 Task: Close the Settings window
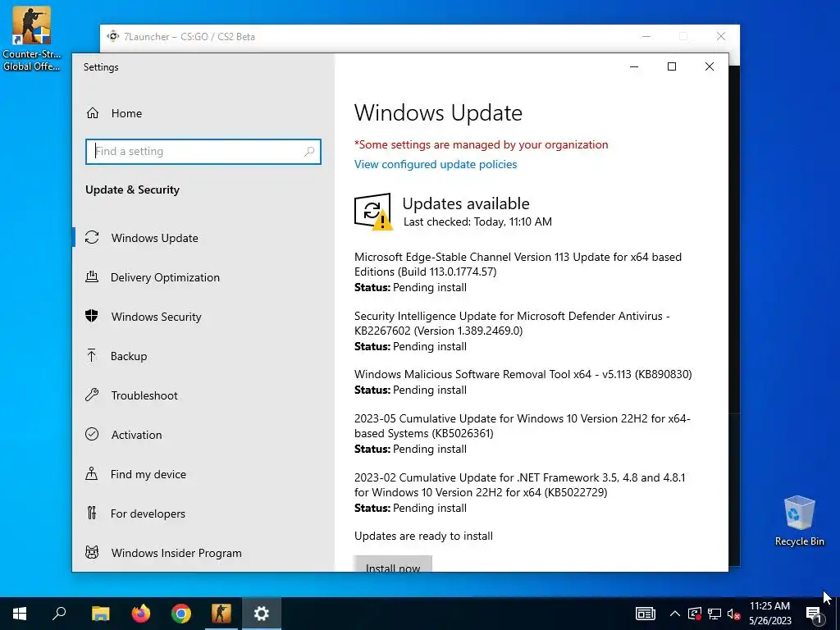tap(710, 67)
